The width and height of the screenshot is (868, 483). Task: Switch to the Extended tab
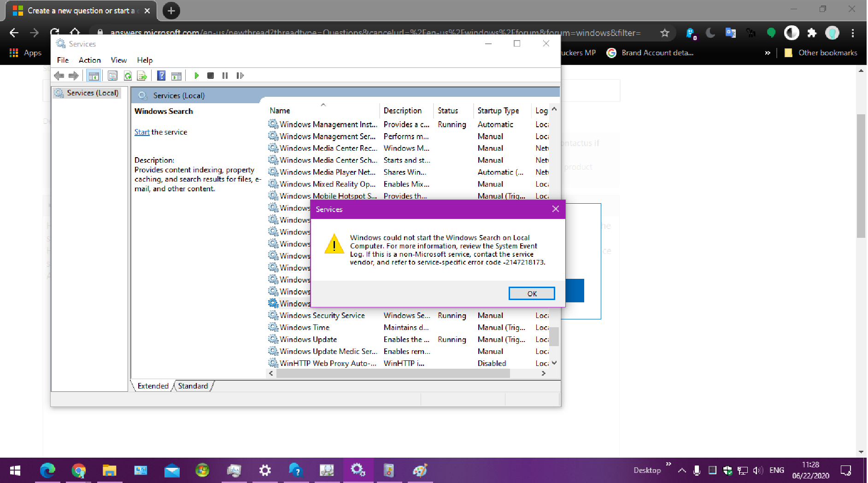pyautogui.click(x=153, y=386)
